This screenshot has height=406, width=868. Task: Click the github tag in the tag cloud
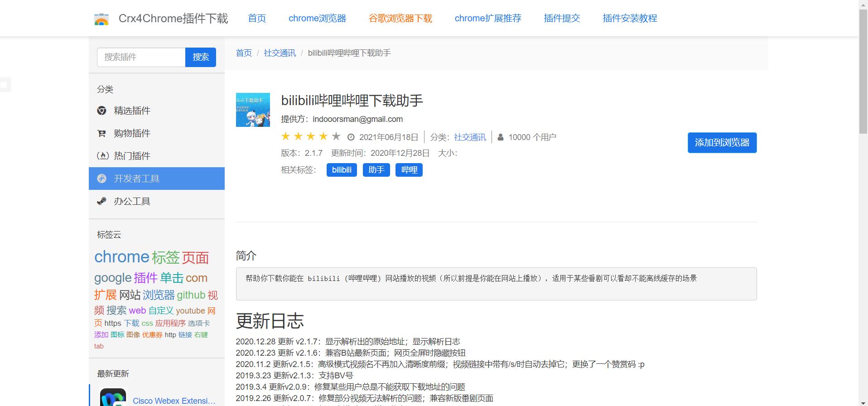click(x=191, y=295)
